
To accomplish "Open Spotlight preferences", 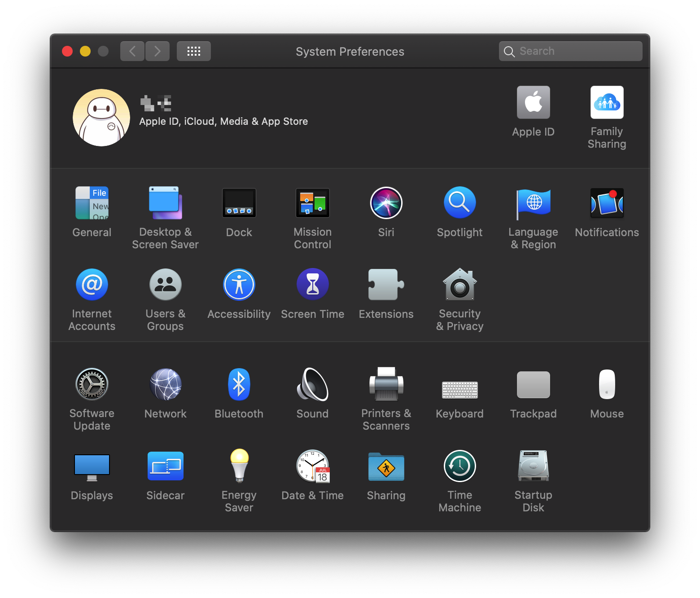I will tap(460, 203).
